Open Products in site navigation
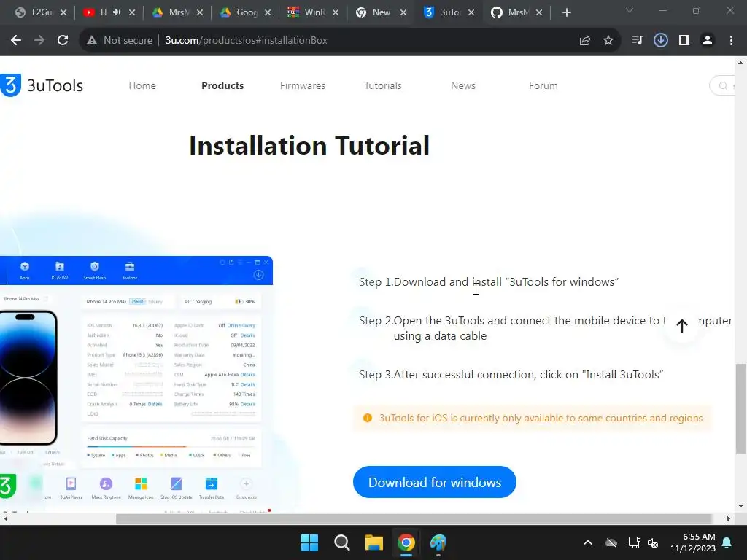This screenshot has width=747, height=560. [x=222, y=86]
